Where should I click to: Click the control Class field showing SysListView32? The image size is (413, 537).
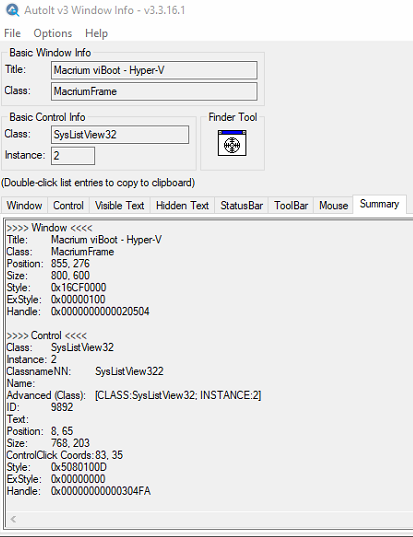click(120, 135)
